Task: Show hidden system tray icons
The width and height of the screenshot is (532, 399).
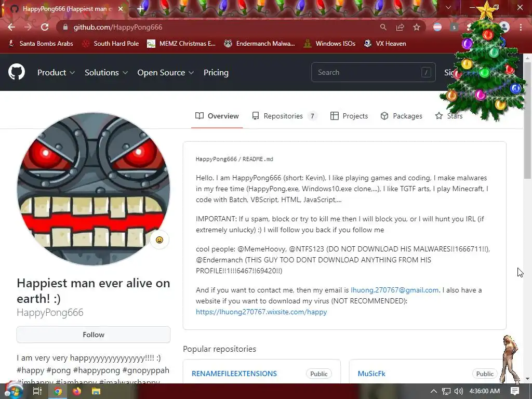Action: (434, 391)
